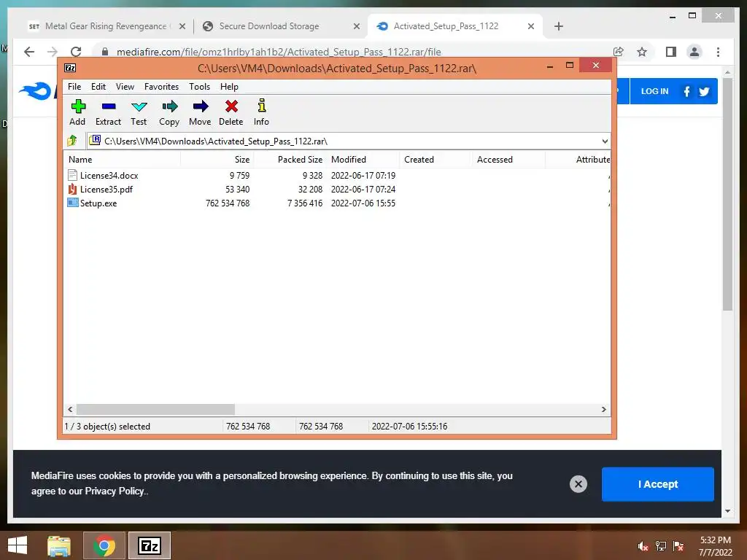Screen dimensions: 747x560
Task: Open the Tools menu in 7-Zip
Action: point(199,87)
